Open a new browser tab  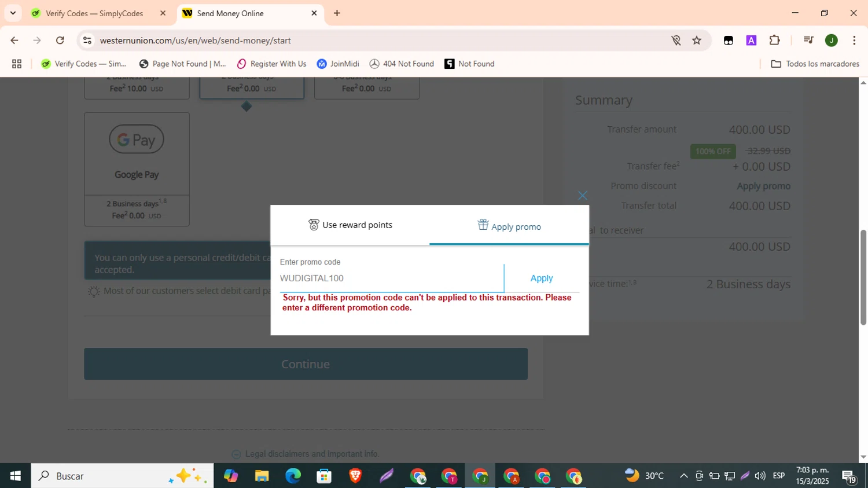pos(337,13)
